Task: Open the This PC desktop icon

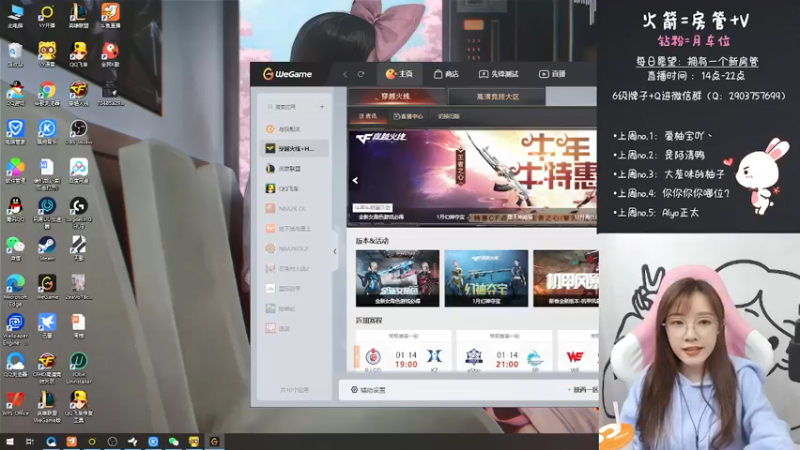Action: pyautogui.click(x=15, y=16)
